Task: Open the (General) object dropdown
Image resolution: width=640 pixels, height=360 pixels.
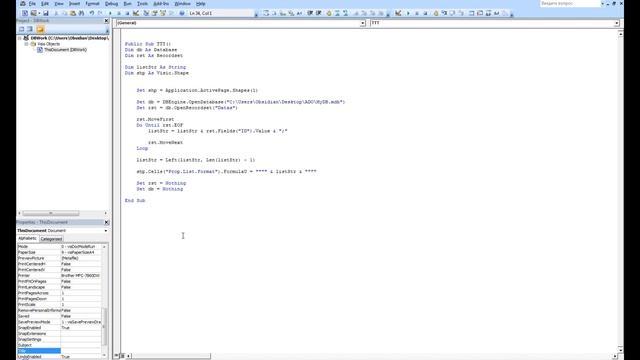Action: pyautogui.click(x=362, y=23)
